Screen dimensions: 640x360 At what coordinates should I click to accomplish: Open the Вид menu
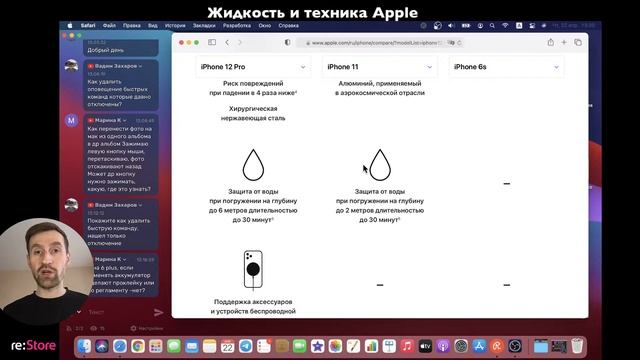pos(153,25)
